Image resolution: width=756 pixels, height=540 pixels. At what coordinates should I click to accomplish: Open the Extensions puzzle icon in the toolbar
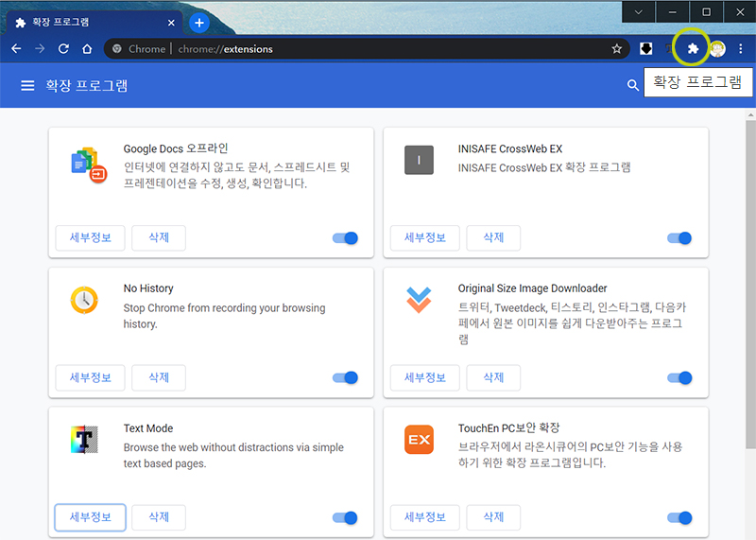click(693, 48)
